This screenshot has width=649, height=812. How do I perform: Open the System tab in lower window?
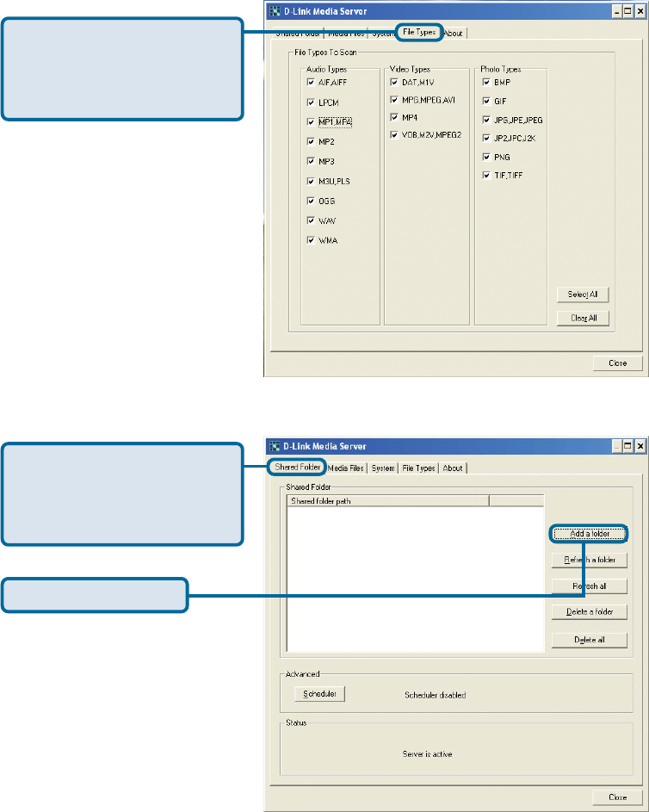point(383,468)
